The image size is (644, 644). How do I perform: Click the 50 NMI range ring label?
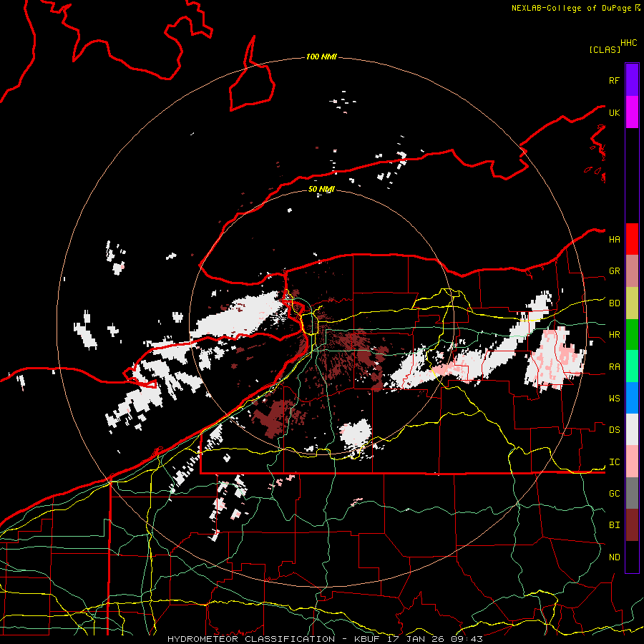click(321, 189)
